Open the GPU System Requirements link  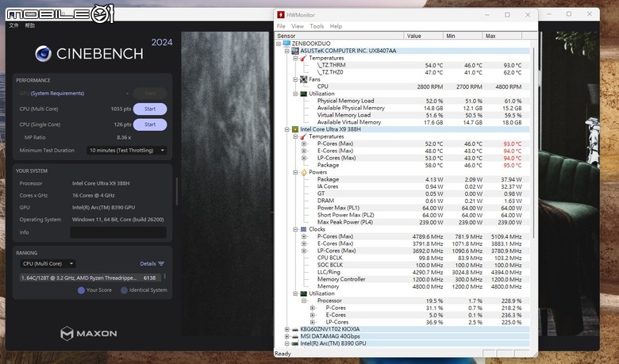57,94
